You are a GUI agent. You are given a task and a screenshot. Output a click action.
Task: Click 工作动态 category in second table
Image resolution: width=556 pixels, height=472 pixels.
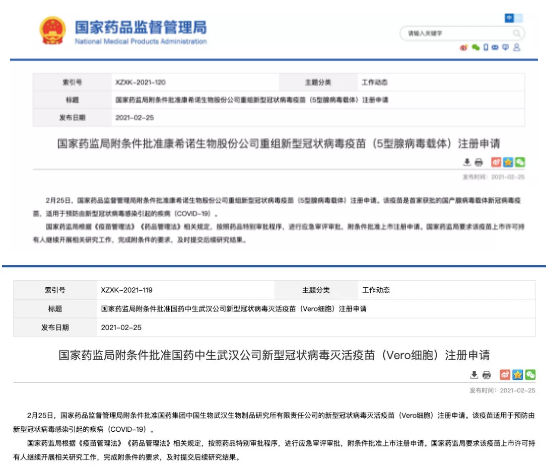(376, 290)
